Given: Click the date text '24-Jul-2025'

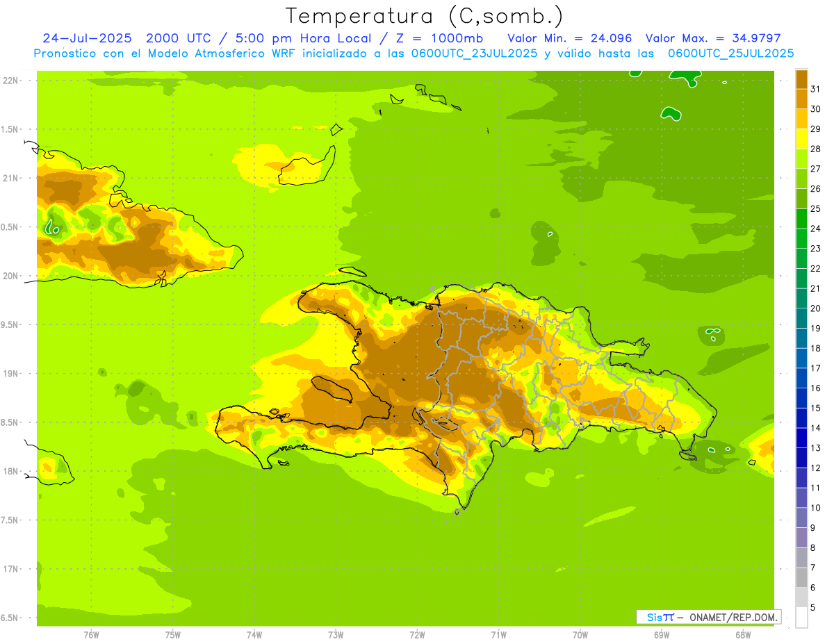Looking at the screenshot, I should [x=87, y=38].
